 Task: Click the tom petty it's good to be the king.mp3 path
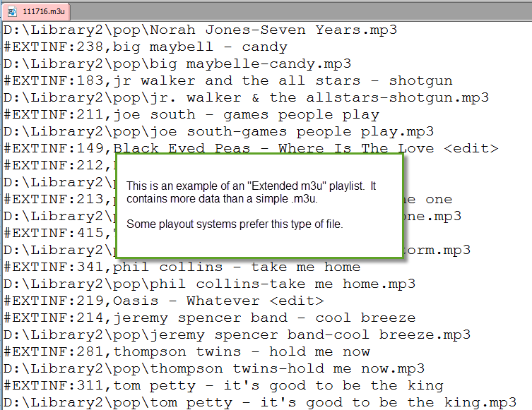(x=260, y=402)
